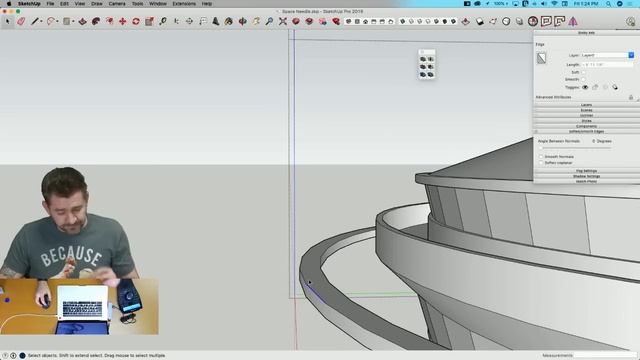Click the Measurements box in status bar
640x360 pixels.
point(605,356)
